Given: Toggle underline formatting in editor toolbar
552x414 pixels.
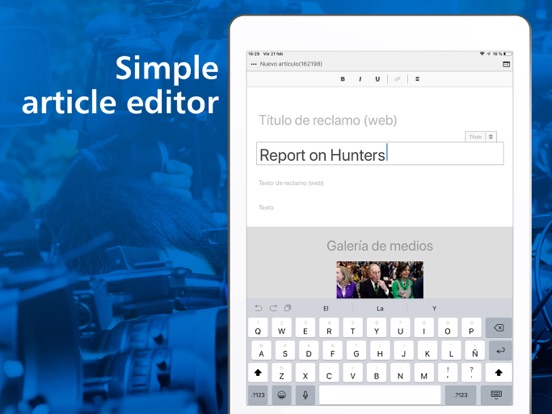Looking at the screenshot, I should pos(377,79).
